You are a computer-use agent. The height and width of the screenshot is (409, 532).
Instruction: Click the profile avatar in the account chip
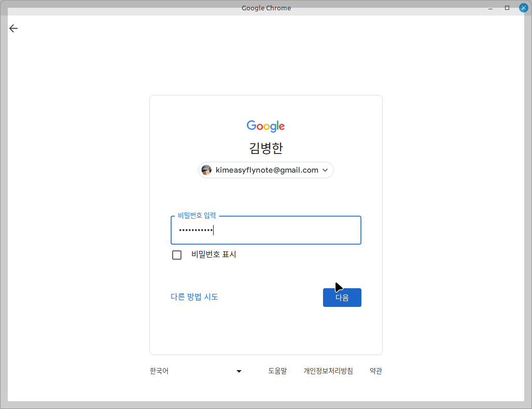206,170
